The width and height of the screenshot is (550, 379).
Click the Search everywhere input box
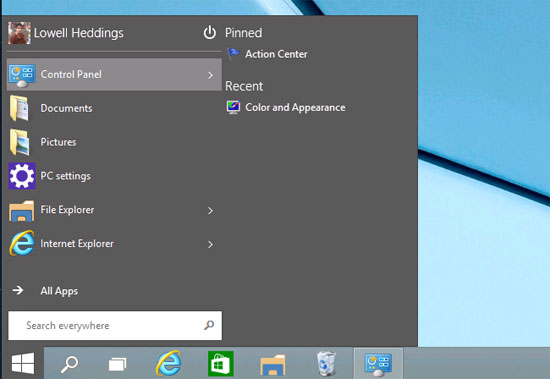click(115, 325)
